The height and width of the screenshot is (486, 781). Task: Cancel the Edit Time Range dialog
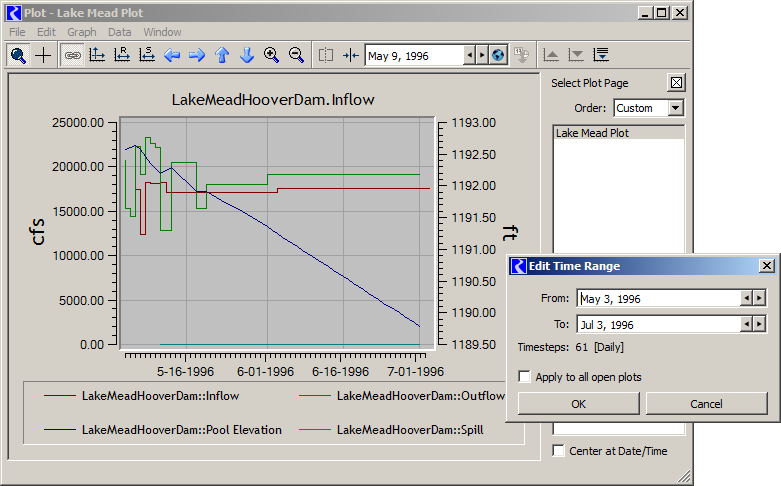(706, 403)
